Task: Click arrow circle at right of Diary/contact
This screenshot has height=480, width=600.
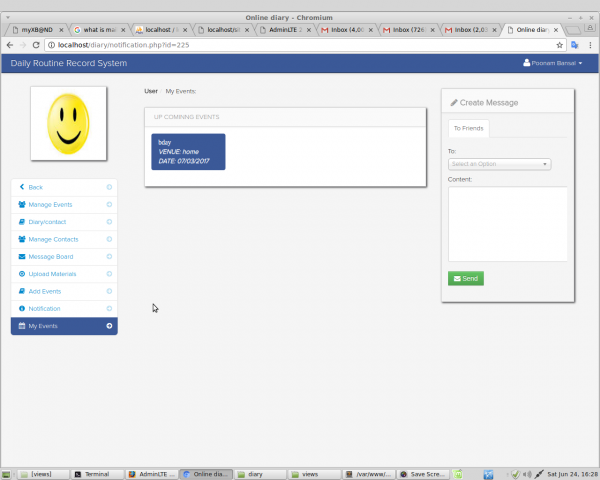Action: coord(109,222)
